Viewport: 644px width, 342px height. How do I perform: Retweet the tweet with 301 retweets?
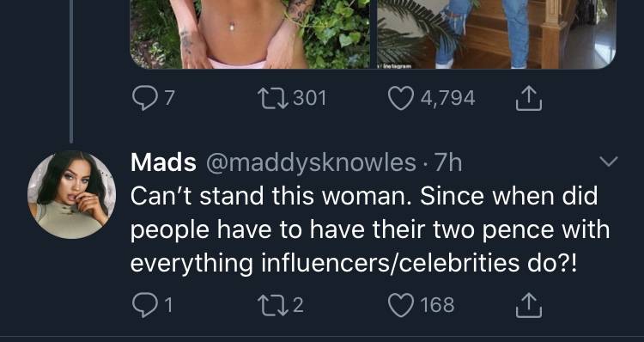[272, 99]
